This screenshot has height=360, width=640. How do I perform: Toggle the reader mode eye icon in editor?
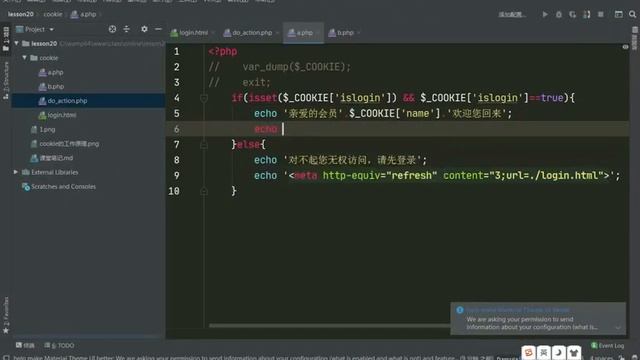(625, 47)
